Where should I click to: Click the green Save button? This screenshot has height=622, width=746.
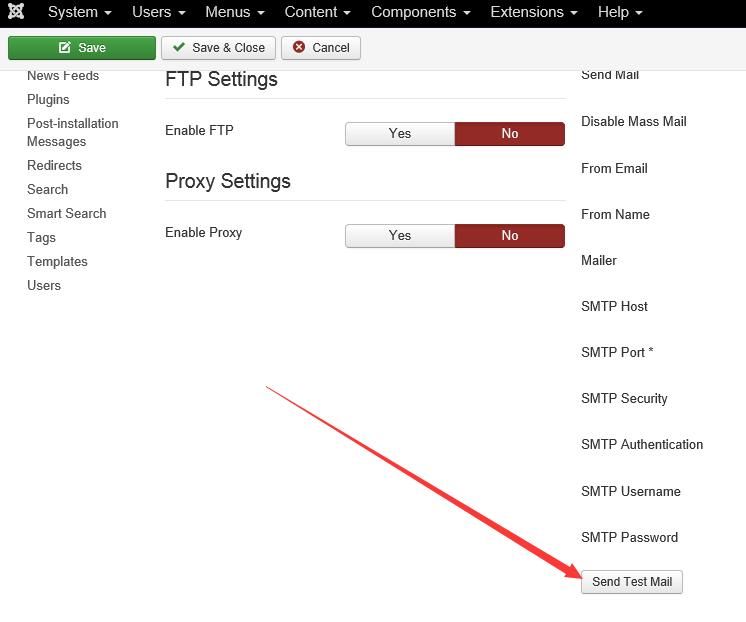pyautogui.click(x=82, y=48)
